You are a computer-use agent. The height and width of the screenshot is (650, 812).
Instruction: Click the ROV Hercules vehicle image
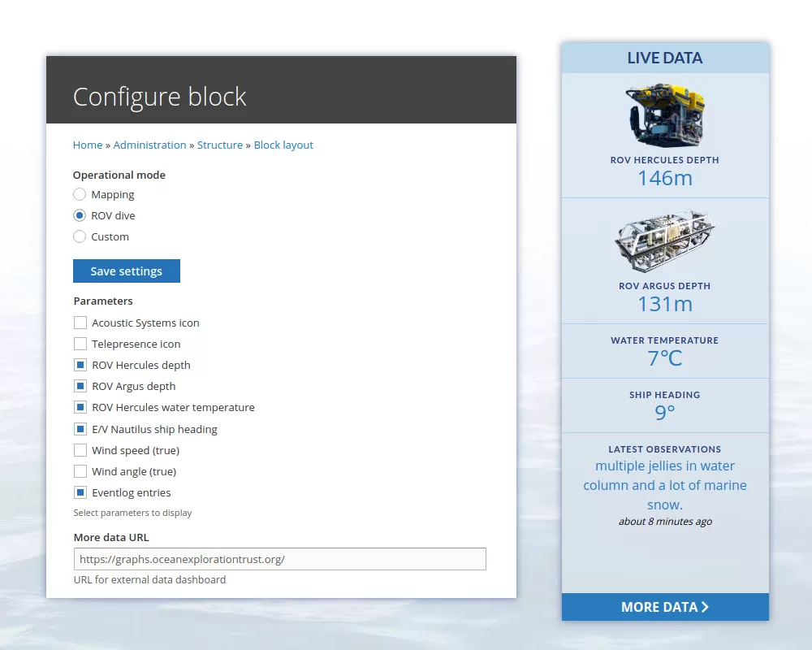coord(664,114)
